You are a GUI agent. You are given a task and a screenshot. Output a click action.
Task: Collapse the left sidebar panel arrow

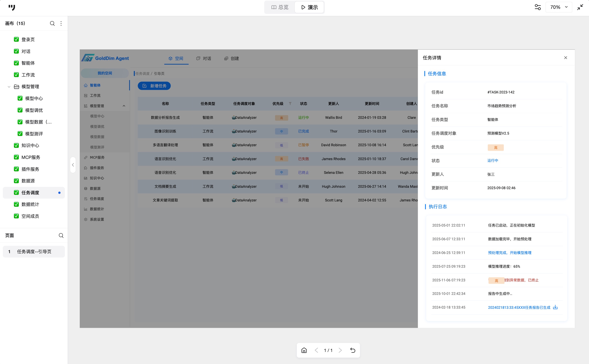(x=73, y=165)
